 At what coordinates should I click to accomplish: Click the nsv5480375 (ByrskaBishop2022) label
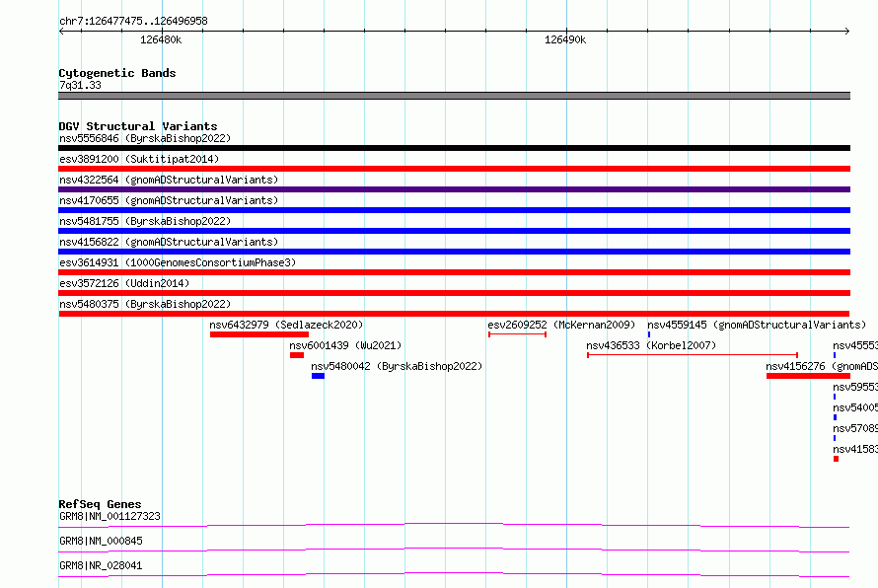(145, 304)
